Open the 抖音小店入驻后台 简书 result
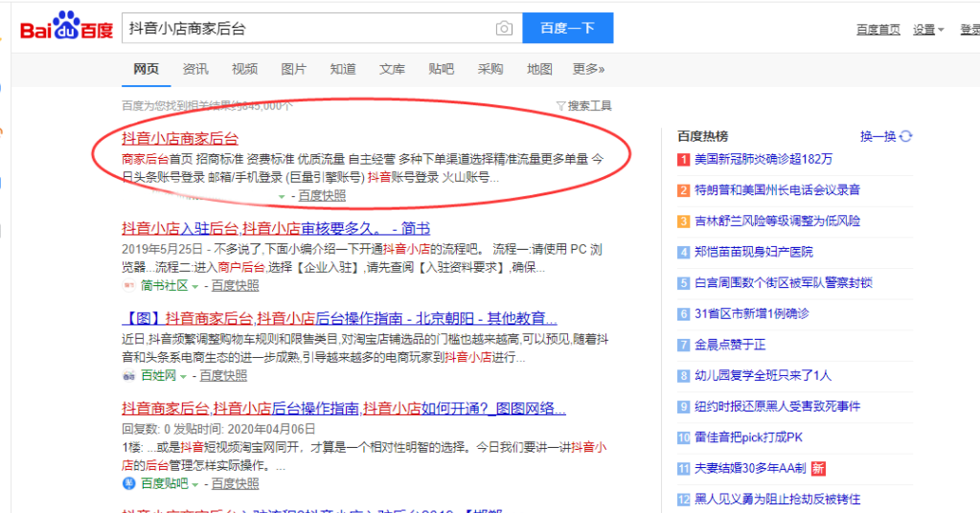Viewport: 980px width, 513px height. [x=276, y=229]
